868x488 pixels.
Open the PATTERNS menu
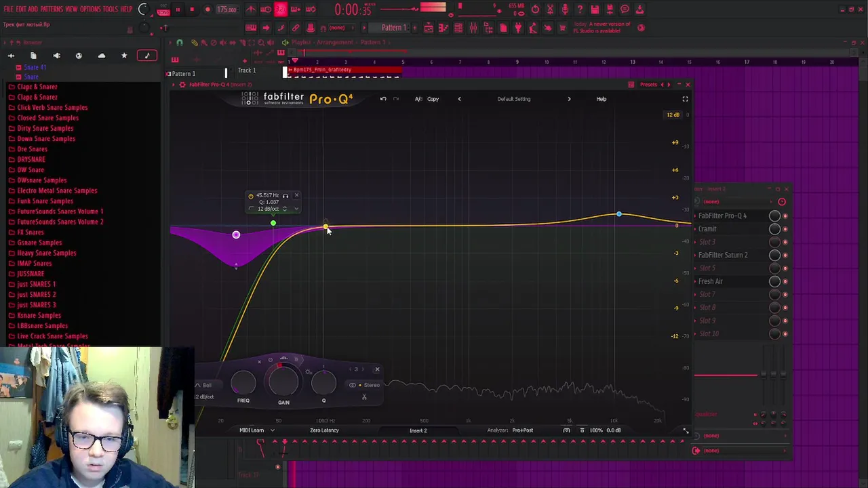52,9
